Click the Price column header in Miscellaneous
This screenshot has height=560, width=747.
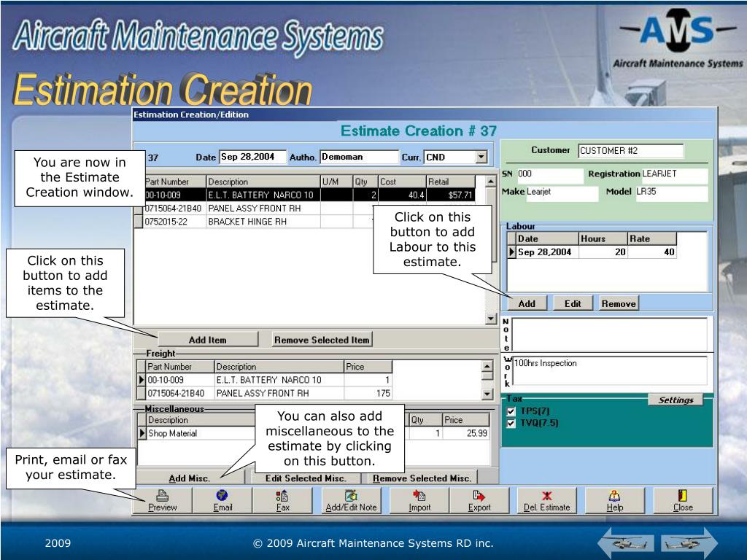[x=465, y=419]
